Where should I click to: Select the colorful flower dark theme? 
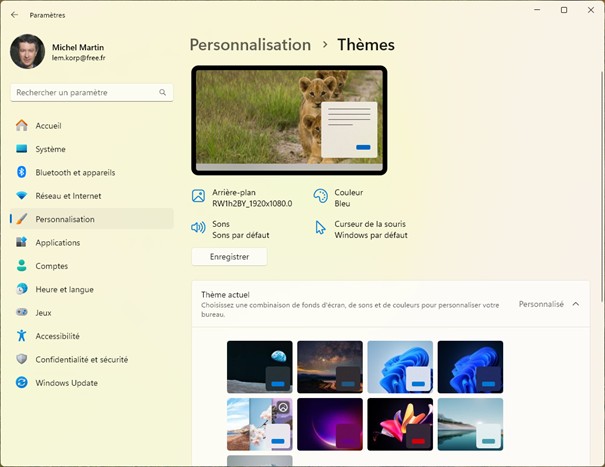tap(400, 424)
